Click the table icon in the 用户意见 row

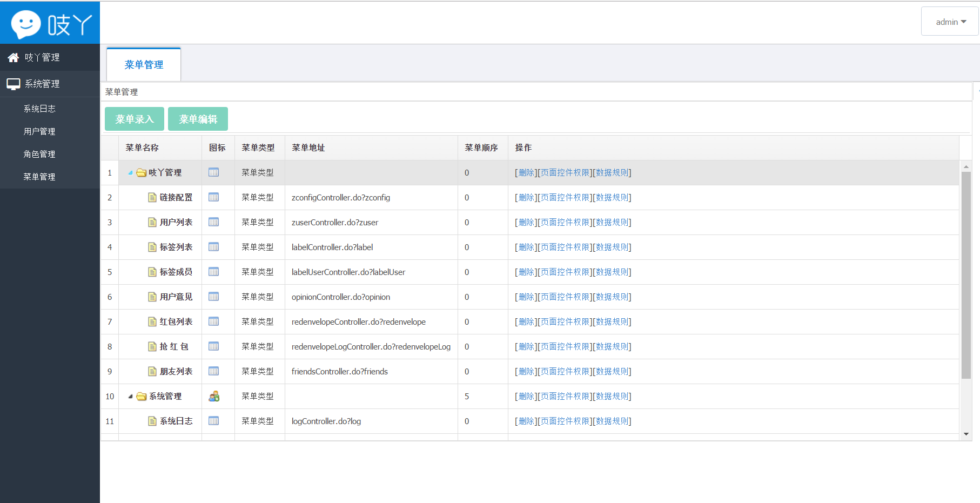pos(214,297)
